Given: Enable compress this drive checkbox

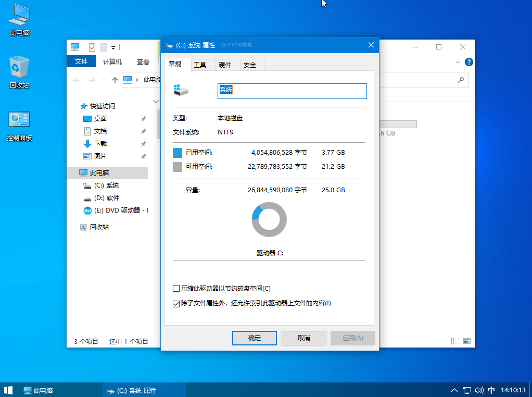Looking at the screenshot, I should (x=176, y=289).
